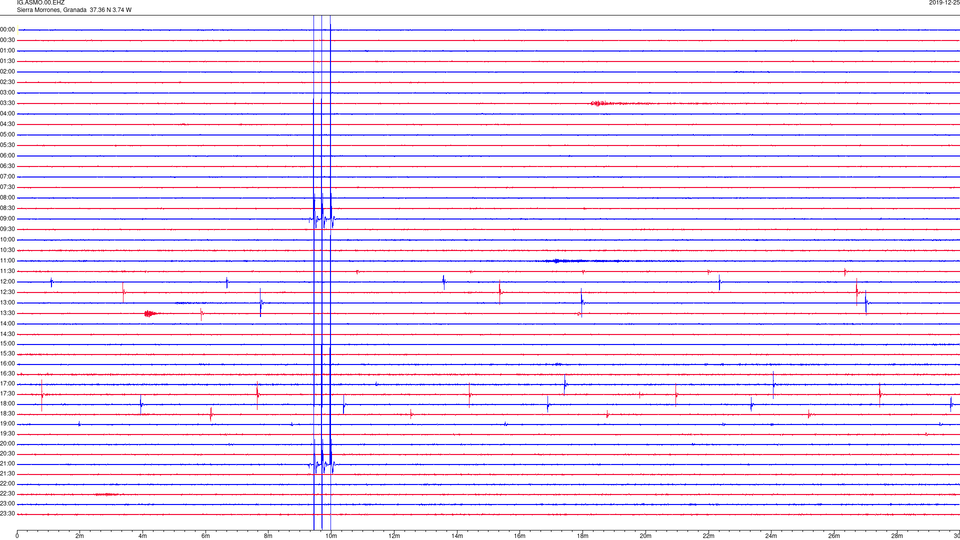
Task: Select the 03:30 row label
Action: 7,103
